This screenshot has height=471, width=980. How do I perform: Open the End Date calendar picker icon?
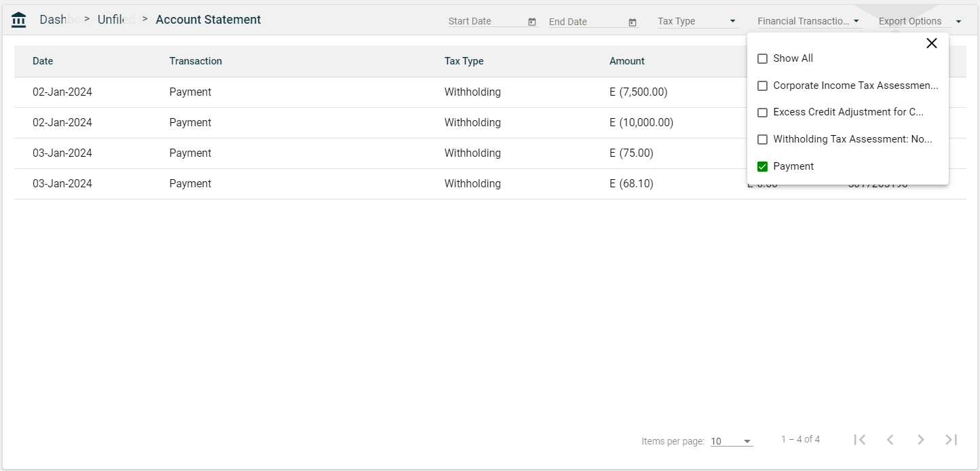(633, 22)
